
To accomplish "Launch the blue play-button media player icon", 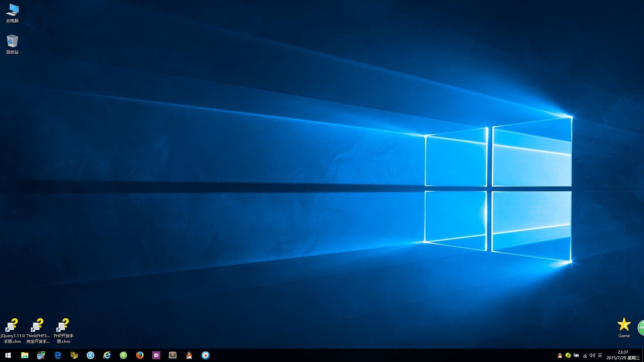I will pos(206,355).
